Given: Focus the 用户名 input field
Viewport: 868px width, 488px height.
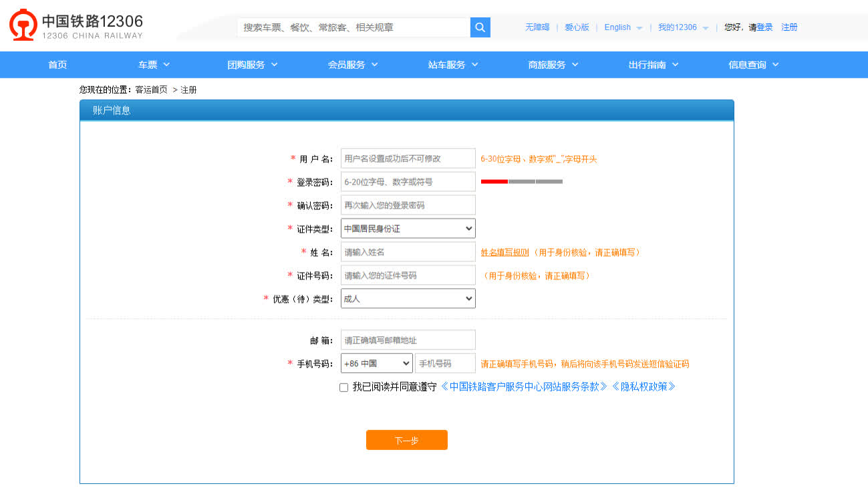Looking at the screenshot, I should (x=408, y=158).
